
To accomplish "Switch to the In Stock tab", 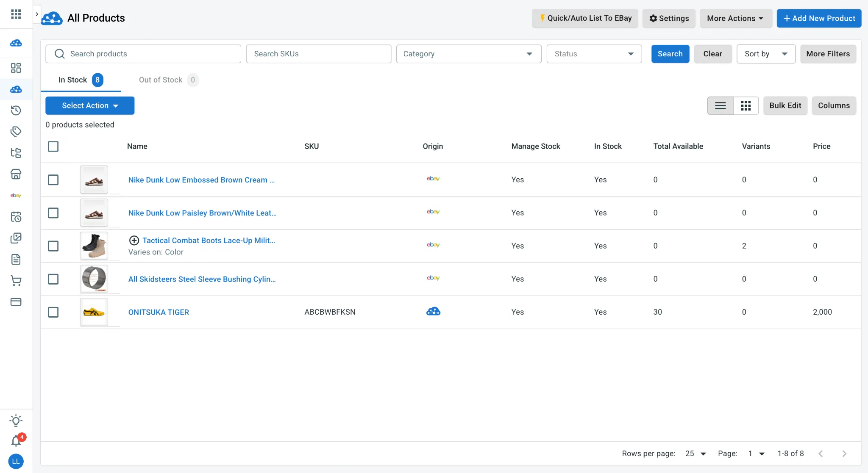I will coord(81,80).
